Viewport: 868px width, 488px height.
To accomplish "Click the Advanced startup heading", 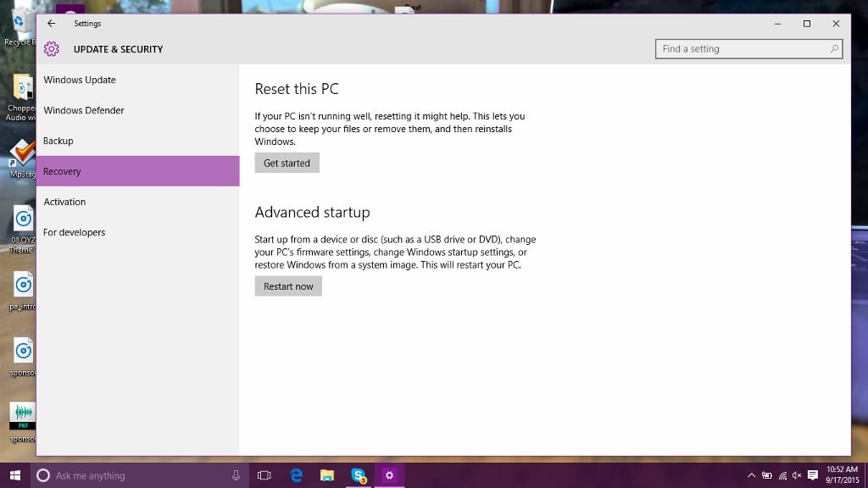I will (x=312, y=213).
